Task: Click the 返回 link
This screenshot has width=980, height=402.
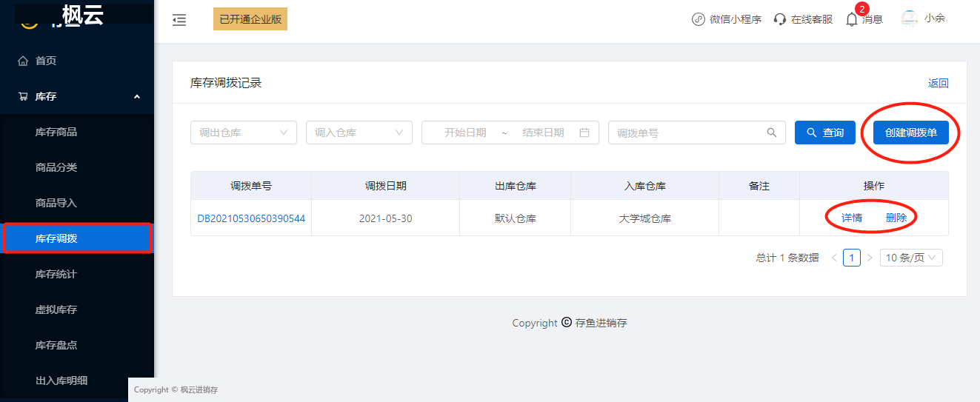Action: pos(939,83)
